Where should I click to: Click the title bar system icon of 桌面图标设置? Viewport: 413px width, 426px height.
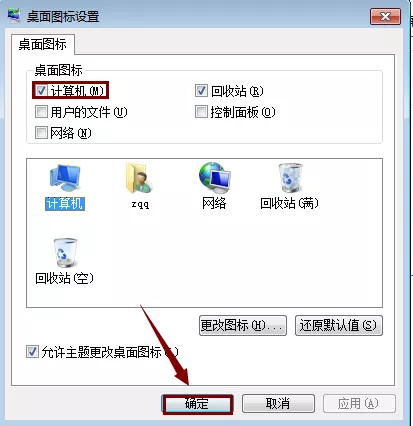click(x=14, y=16)
